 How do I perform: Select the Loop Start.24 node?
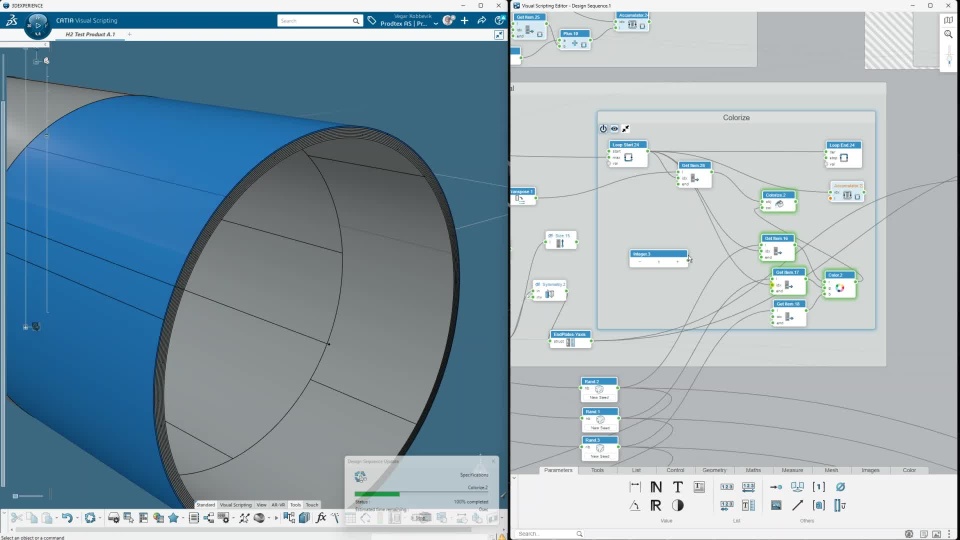628,154
